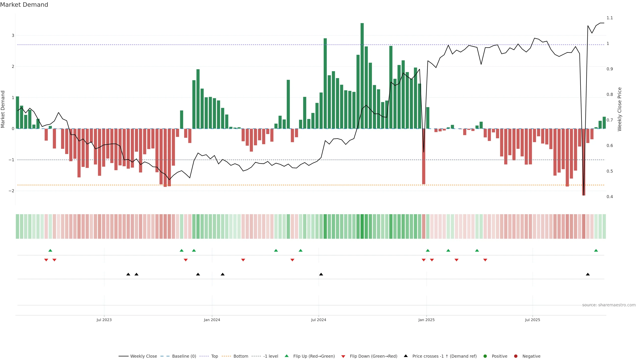The width and height of the screenshot is (644, 362).
Task: Click the first green flip-up triangle marker
Action: click(x=50, y=251)
